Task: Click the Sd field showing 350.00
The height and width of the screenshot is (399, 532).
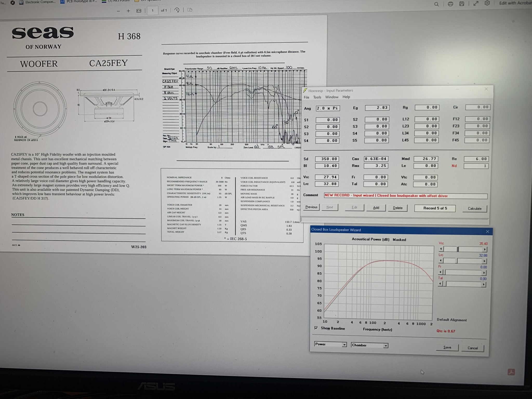Action: point(327,159)
